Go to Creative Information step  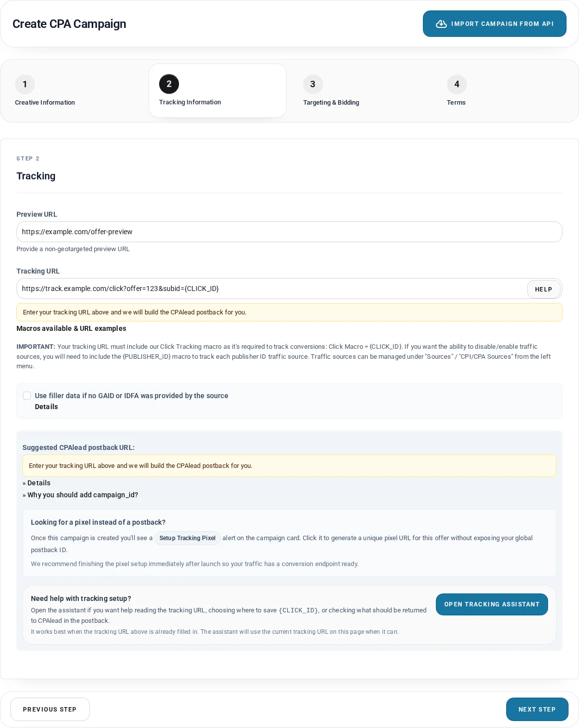(45, 102)
